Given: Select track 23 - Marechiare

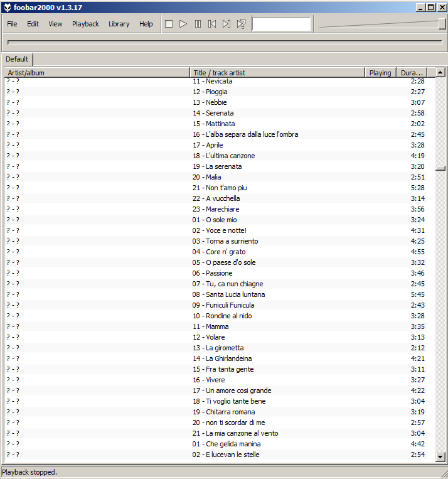Looking at the screenshot, I should [216, 209].
